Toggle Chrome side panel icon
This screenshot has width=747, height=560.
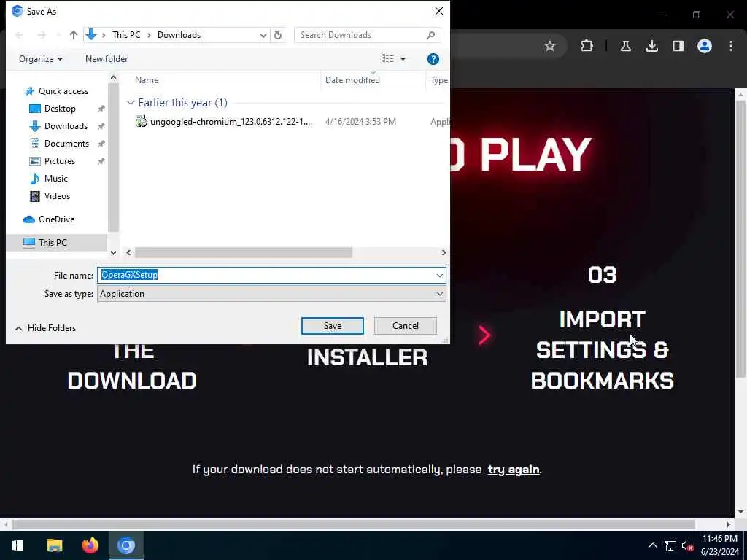[678, 46]
